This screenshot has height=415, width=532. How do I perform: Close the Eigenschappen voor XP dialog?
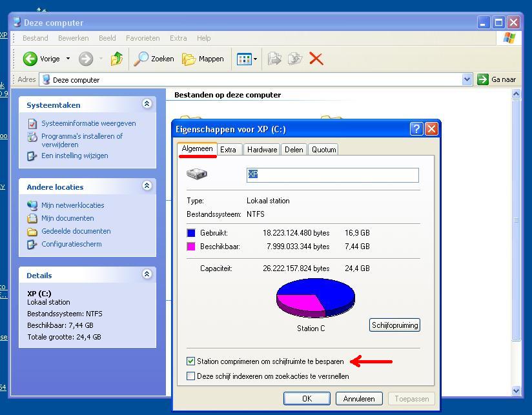click(431, 129)
